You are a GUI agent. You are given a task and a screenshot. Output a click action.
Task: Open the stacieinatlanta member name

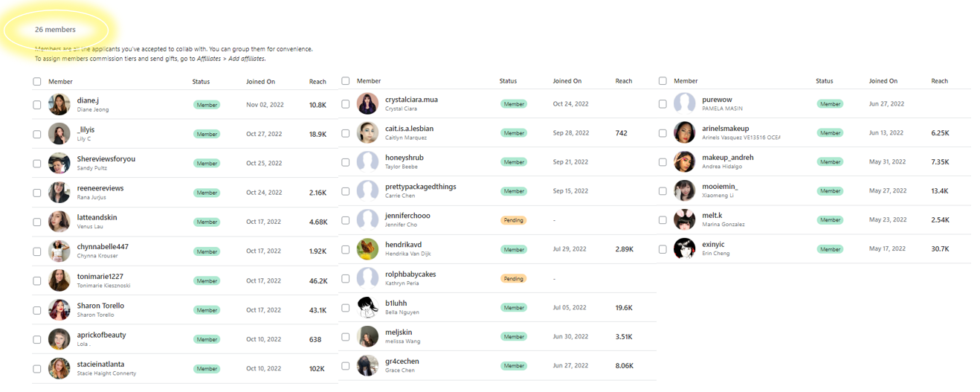pyautogui.click(x=100, y=364)
